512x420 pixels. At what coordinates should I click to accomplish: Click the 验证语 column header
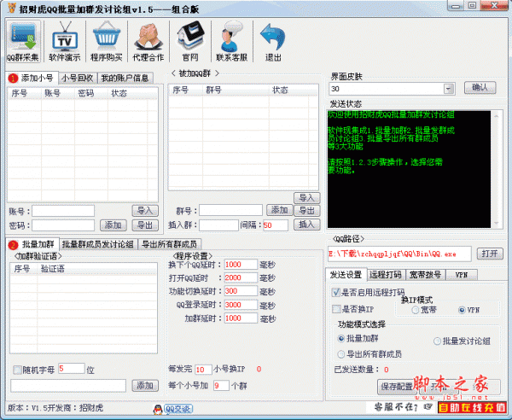pos(96,269)
